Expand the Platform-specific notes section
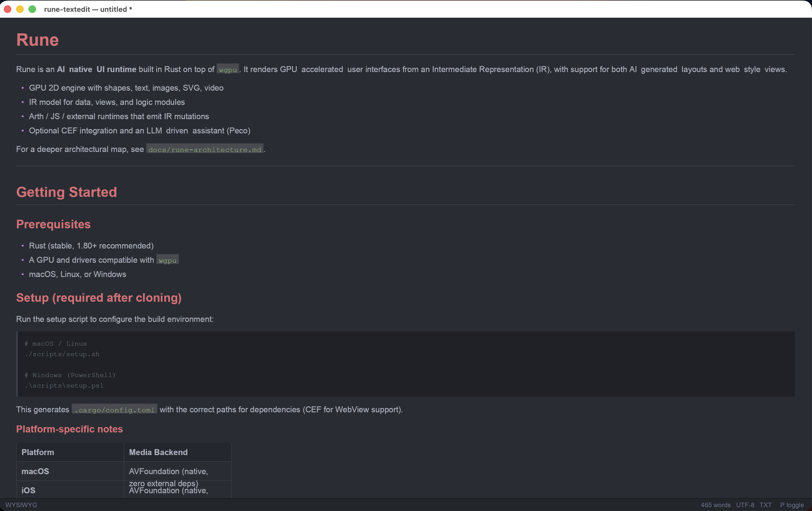This screenshot has height=511, width=812. [69, 429]
